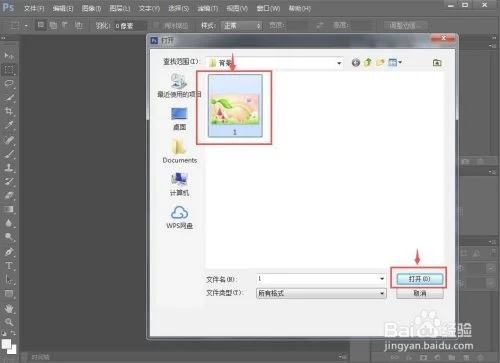The height and width of the screenshot is (363, 500).
Task: Select the Zoom magnifier tool
Action: [9, 322]
